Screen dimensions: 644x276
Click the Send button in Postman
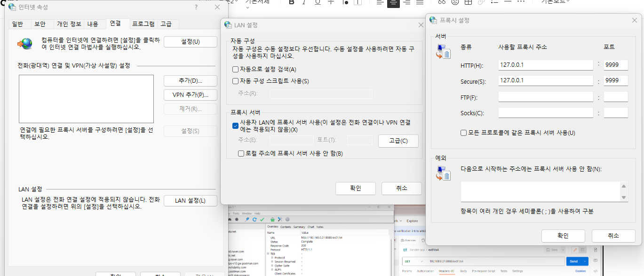click(x=573, y=261)
